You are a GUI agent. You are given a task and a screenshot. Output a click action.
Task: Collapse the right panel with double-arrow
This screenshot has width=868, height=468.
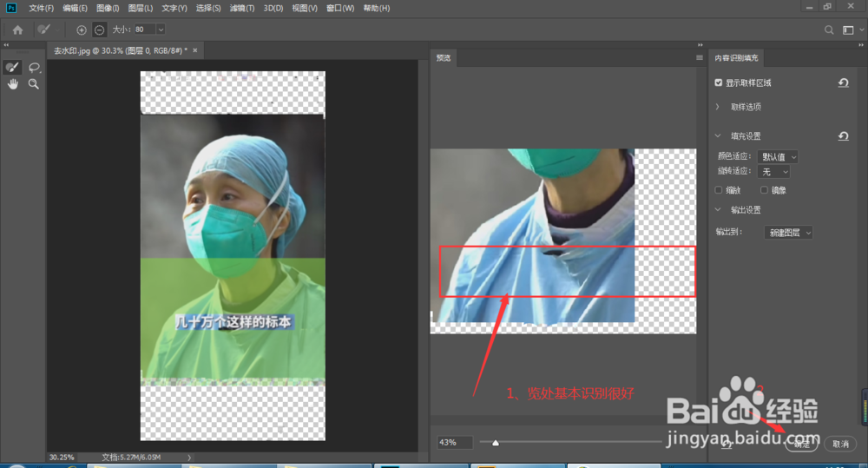point(861,45)
